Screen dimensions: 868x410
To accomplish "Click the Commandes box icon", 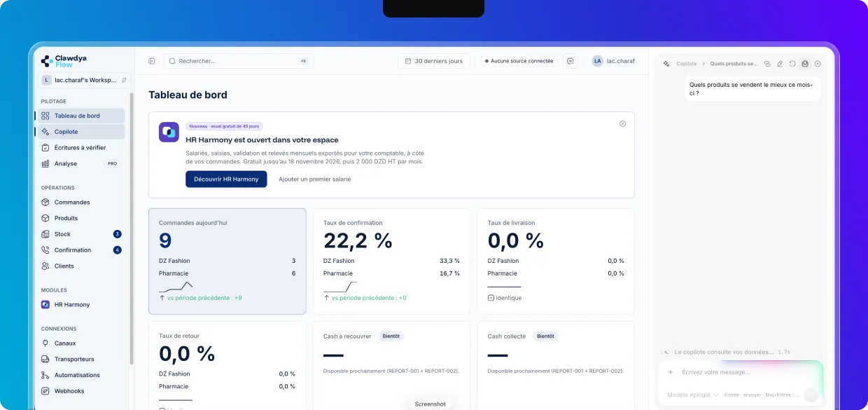I will coord(45,203).
